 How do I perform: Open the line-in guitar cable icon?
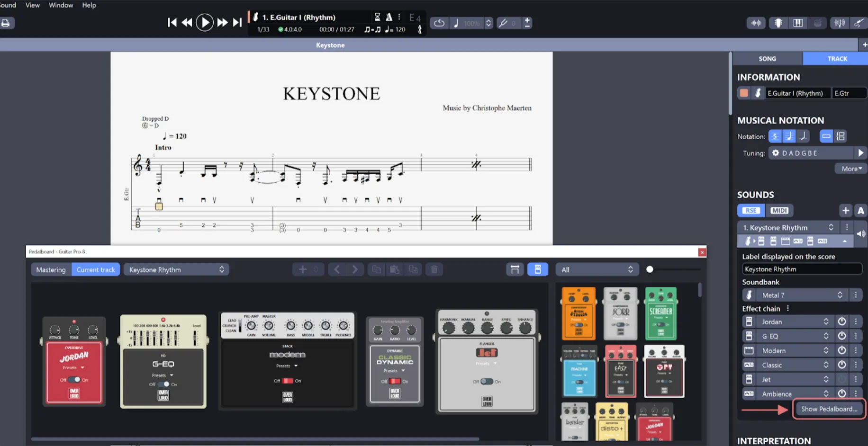pyautogui.click(x=859, y=23)
